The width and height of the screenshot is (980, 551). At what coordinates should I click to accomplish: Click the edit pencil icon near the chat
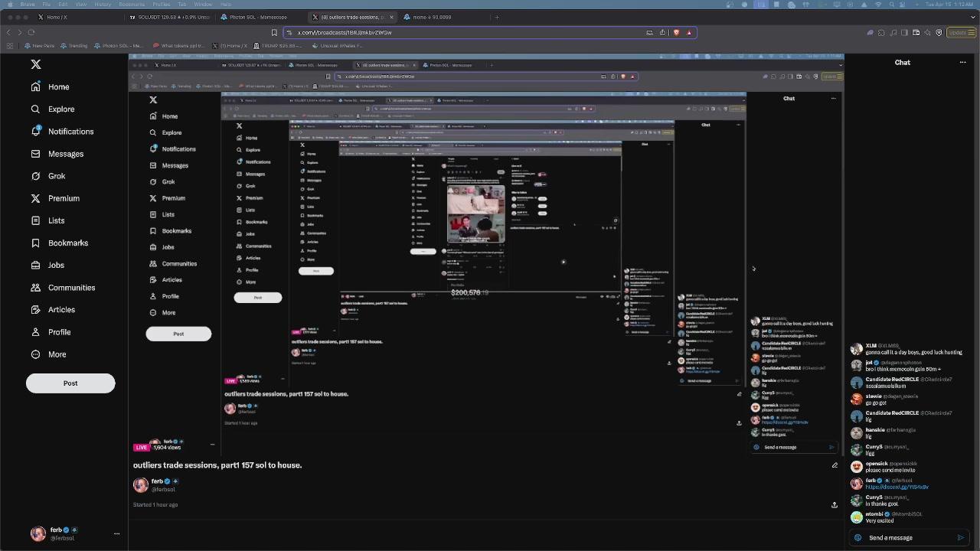[x=835, y=465]
